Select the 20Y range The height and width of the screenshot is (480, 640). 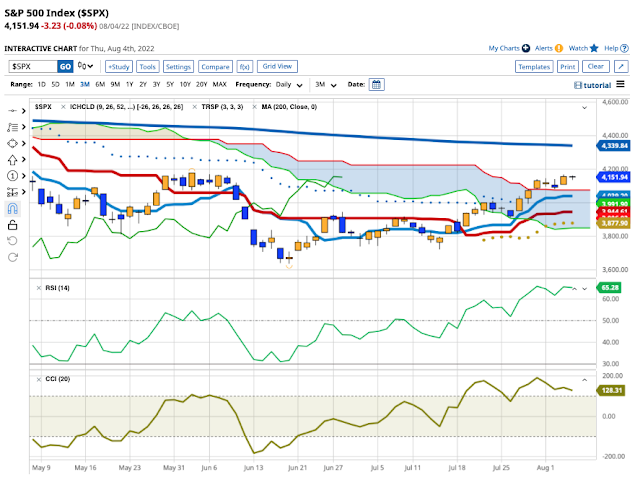[202, 84]
